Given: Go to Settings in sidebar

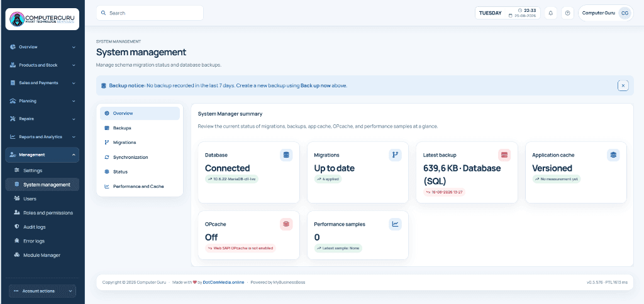Looking at the screenshot, I should click(42, 170).
